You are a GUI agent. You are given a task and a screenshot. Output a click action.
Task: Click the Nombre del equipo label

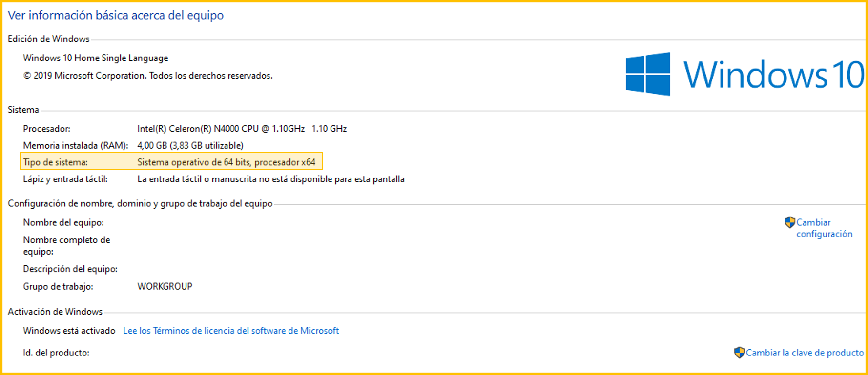click(x=63, y=222)
